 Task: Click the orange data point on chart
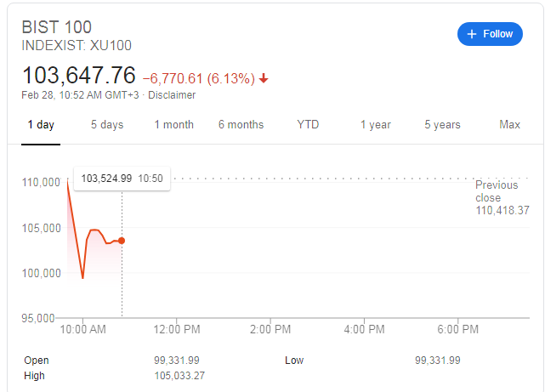pyautogui.click(x=122, y=241)
